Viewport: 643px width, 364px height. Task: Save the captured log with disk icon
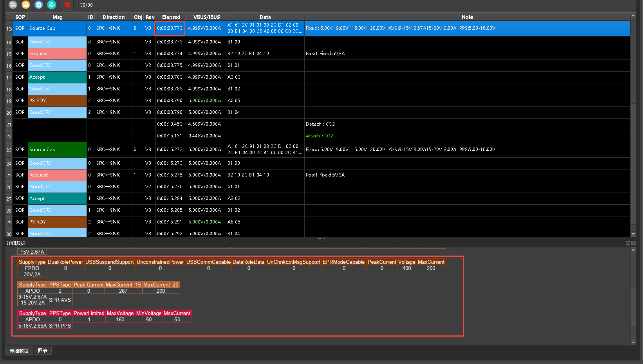coord(26,5)
